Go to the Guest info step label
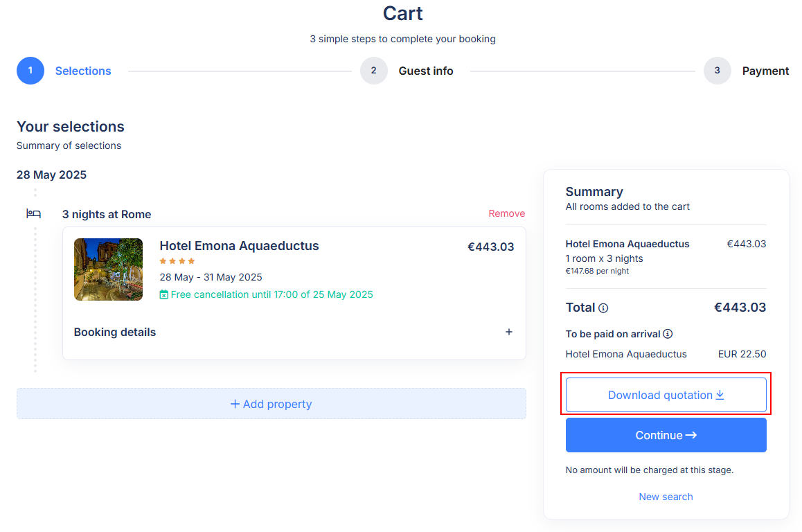The width and height of the screenshot is (802, 532). [426, 71]
